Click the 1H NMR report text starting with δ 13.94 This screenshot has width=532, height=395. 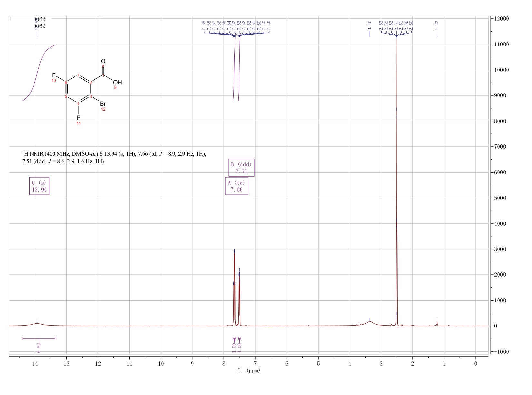click(114, 154)
